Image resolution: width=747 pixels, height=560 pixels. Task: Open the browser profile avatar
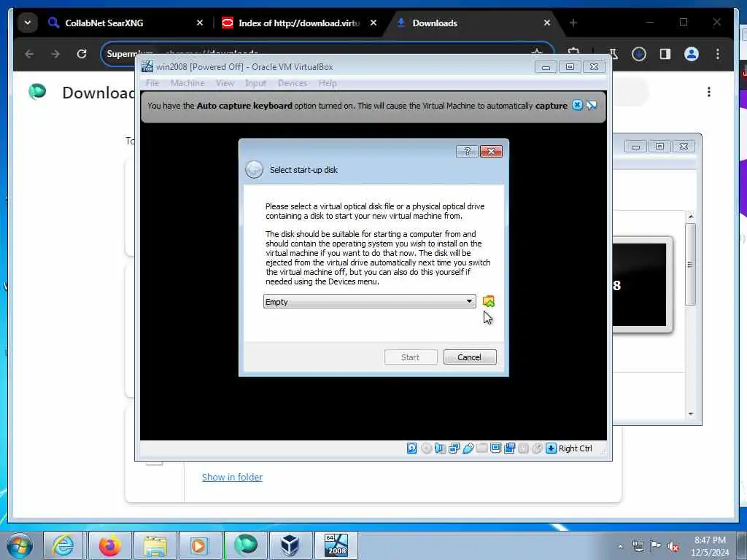click(x=692, y=54)
